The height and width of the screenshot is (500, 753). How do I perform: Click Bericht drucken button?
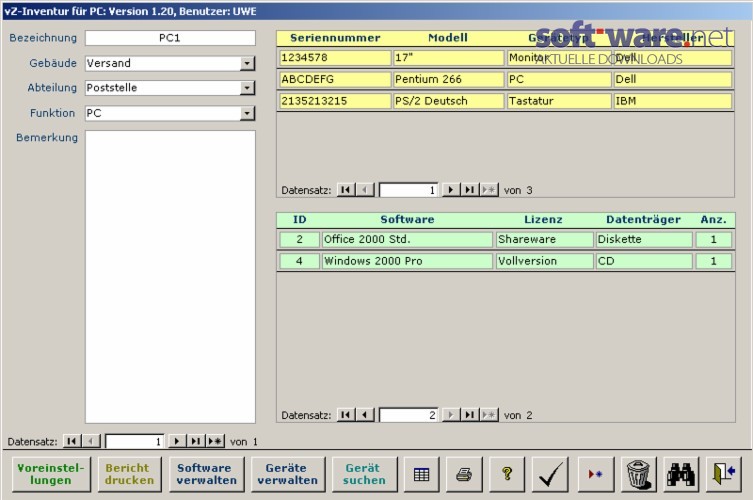130,475
